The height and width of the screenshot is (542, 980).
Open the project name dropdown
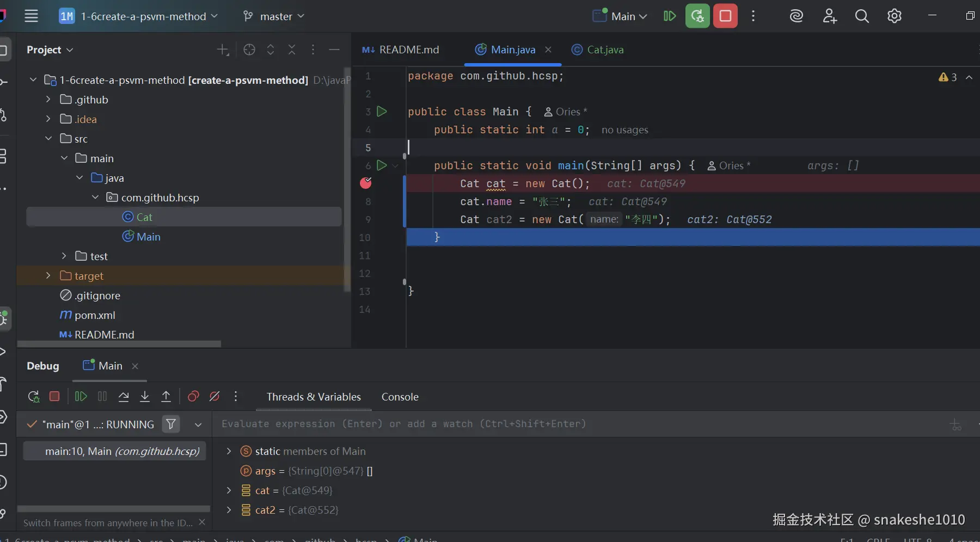pos(138,16)
